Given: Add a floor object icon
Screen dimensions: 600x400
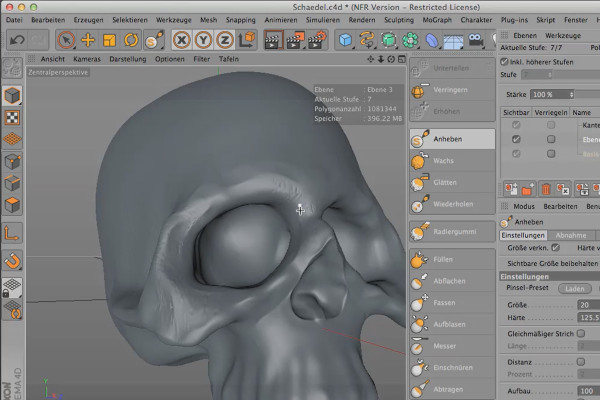Looking at the screenshot, I should 453,41.
